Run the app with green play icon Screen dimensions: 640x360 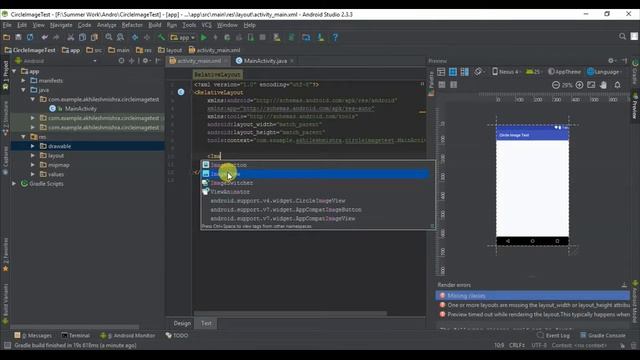pyautogui.click(x=204, y=37)
